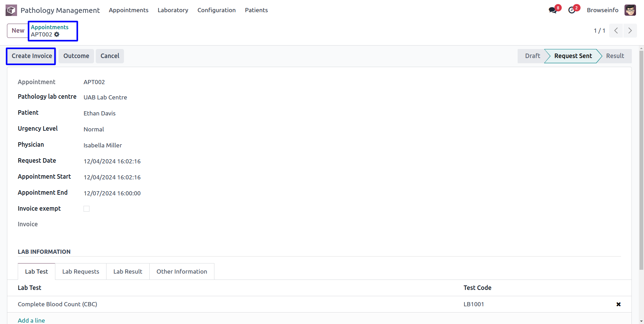Open the Appointments menu
Screen dimensions: 644x324
coord(128,10)
